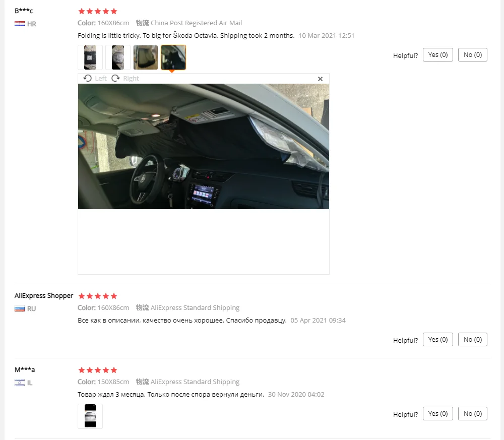Vote Yes on AliExpress Shopper's review
504x440 pixels.
pyautogui.click(x=438, y=339)
